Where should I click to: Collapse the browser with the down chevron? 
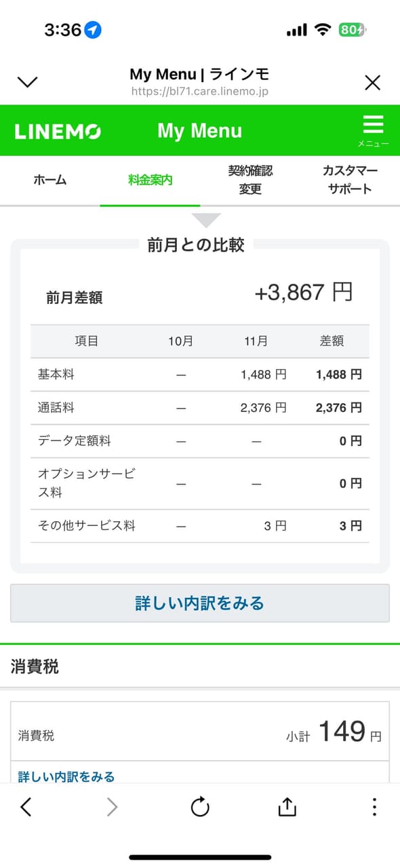27,81
